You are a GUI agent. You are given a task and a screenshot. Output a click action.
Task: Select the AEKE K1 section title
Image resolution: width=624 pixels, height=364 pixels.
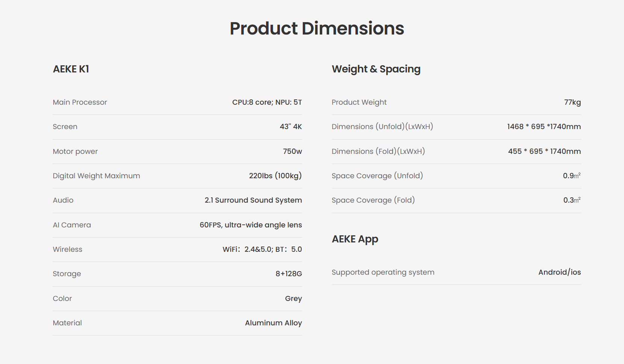tap(71, 69)
